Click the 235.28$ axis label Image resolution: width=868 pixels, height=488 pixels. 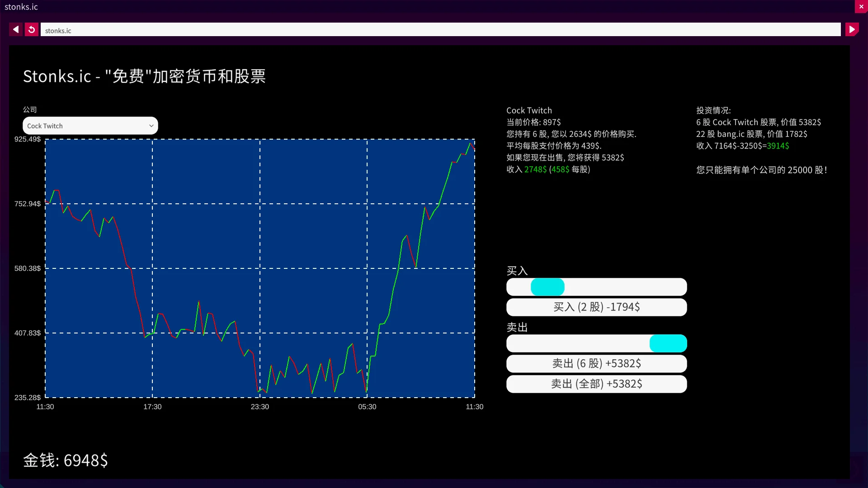coord(28,398)
